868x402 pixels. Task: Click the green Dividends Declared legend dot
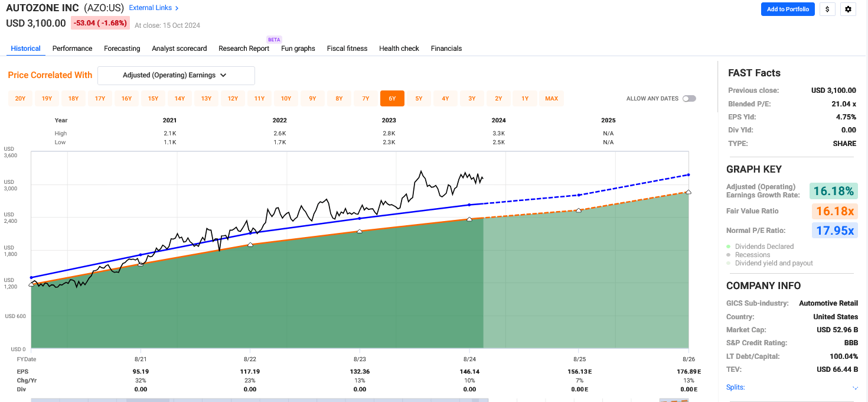[x=729, y=247]
